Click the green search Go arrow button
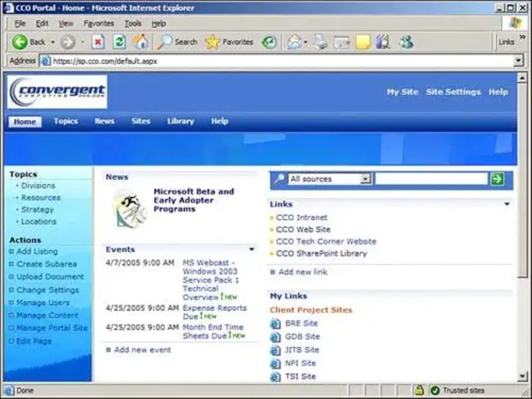The height and width of the screenshot is (399, 532). (497, 178)
